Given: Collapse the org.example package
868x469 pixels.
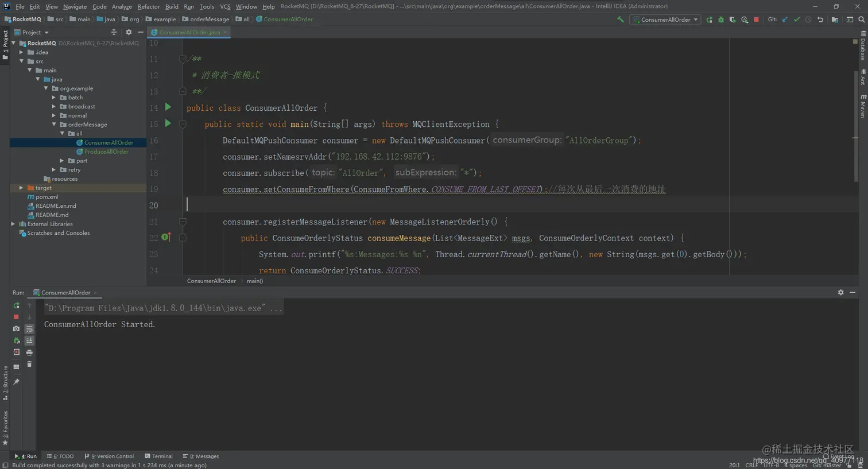Looking at the screenshot, I should coord(46,88).
